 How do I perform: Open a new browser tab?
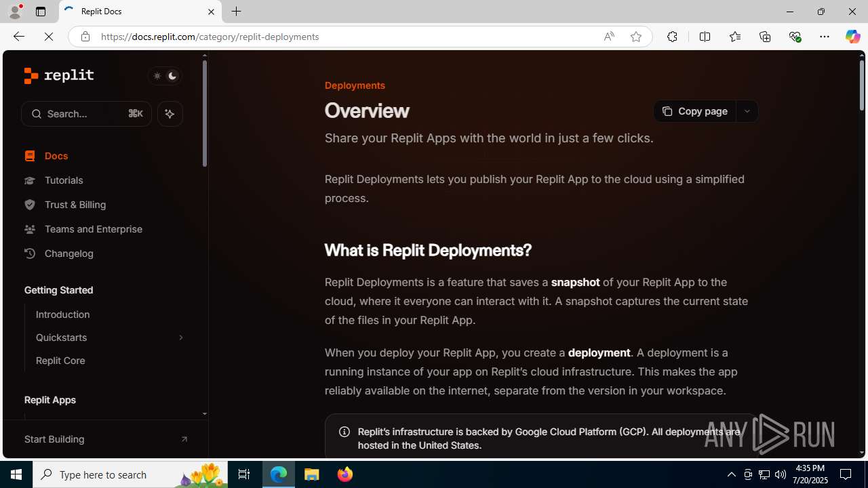click(x=236, y=12)
